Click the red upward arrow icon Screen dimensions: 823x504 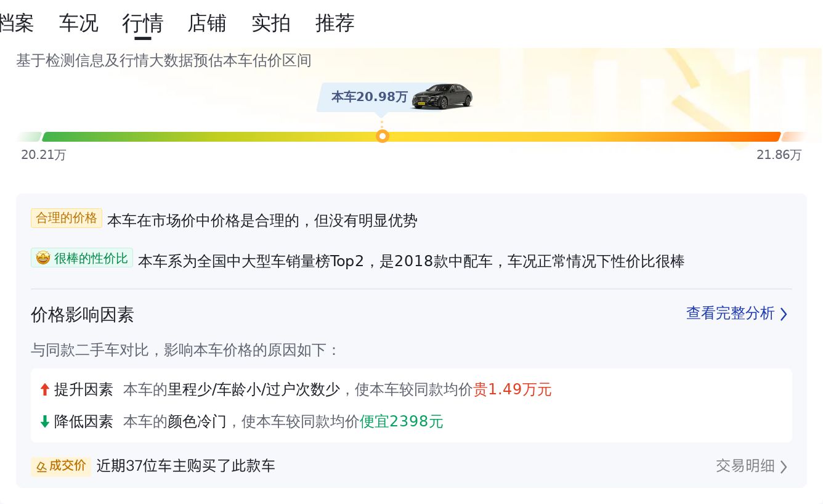(44, 389)
